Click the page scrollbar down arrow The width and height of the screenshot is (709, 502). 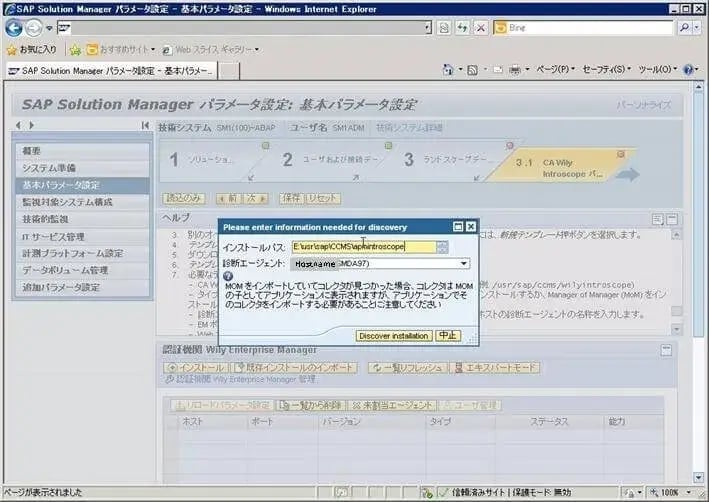pyautogui.click(x=698, y=477)
